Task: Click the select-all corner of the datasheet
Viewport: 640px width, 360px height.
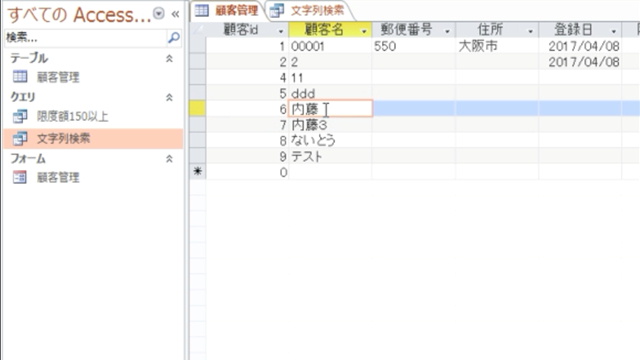Action: (x=198, y=30)
